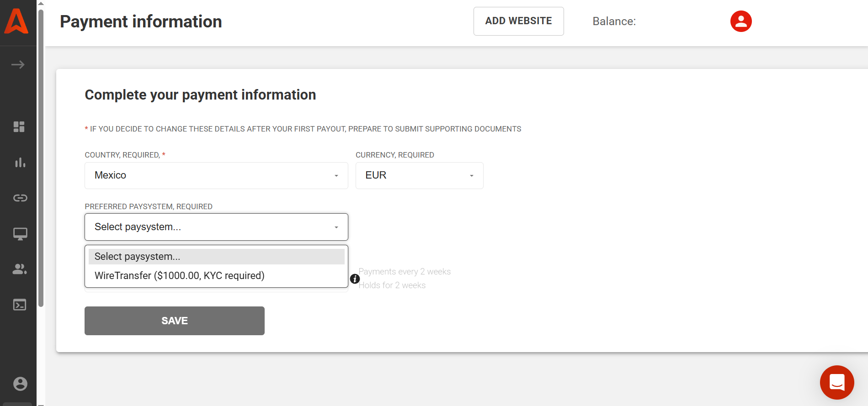Open the monitor websites icon
Screen dimensions: 868x406
tap(20, 234)
